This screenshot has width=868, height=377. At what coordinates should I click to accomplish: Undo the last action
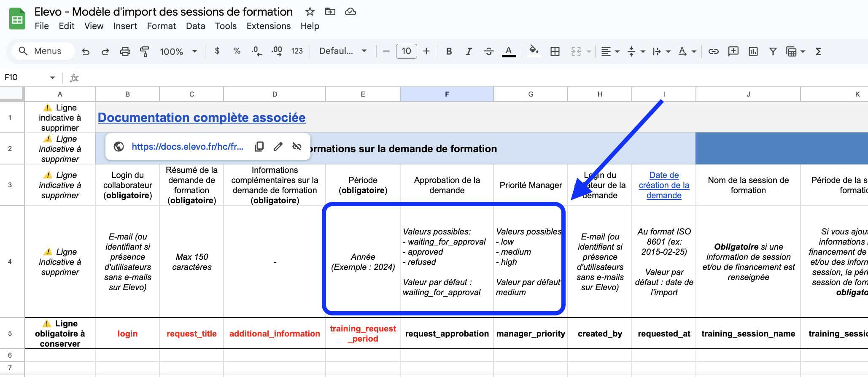86,51
